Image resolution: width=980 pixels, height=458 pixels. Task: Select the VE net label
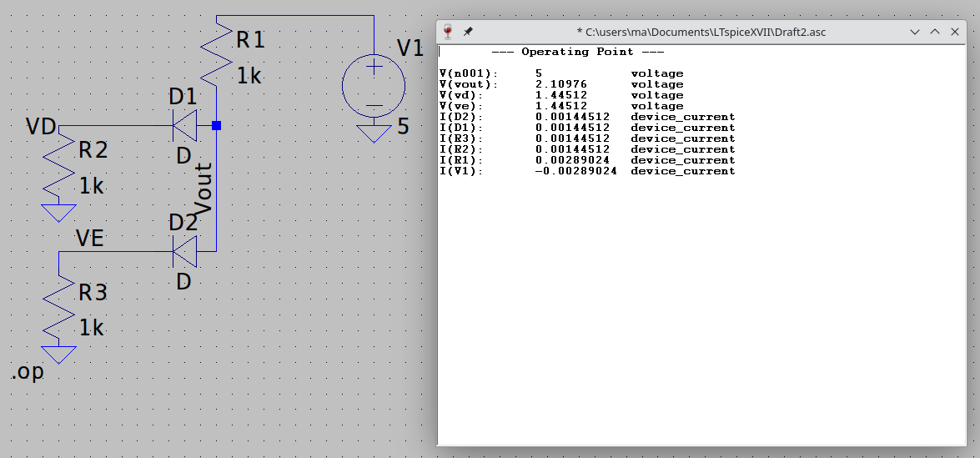point(89,239)
